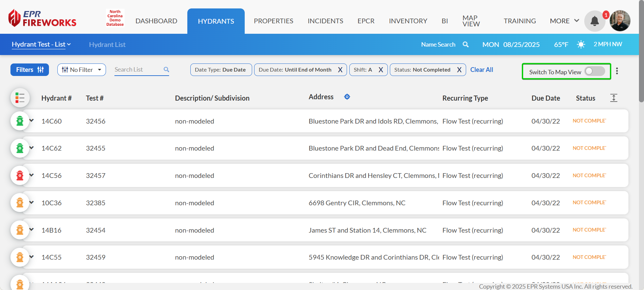Click the Name Search magnifier icon
644x290 pixels.
(465, 45)
